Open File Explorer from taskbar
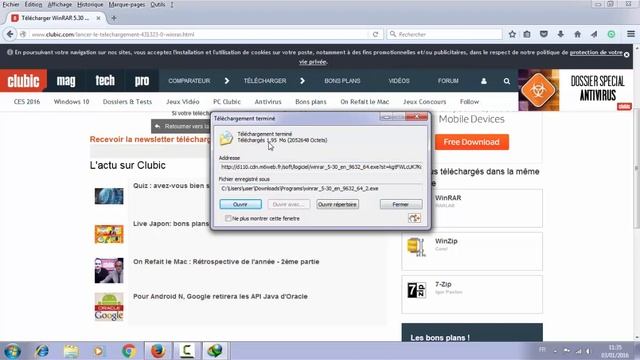The image size is (640, 360). click(x=71, y=351)
